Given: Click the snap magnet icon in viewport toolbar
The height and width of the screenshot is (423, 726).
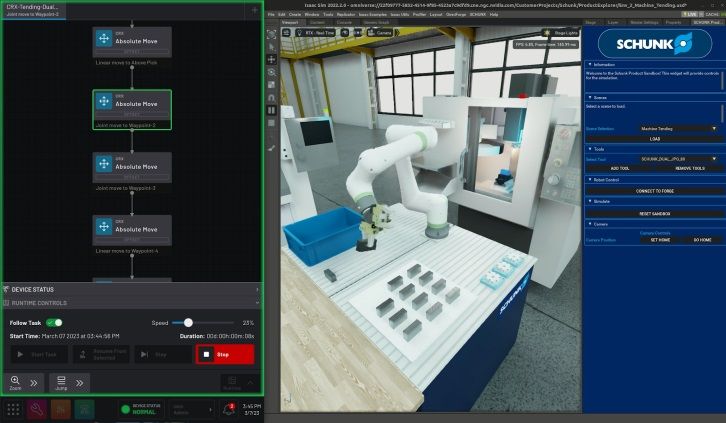Looking at the screenshot, I should 272,98.
